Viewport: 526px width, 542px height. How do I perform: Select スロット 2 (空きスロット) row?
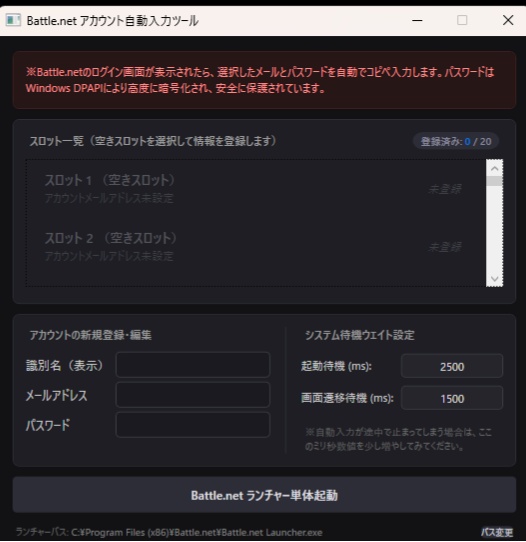pos(256,247)
